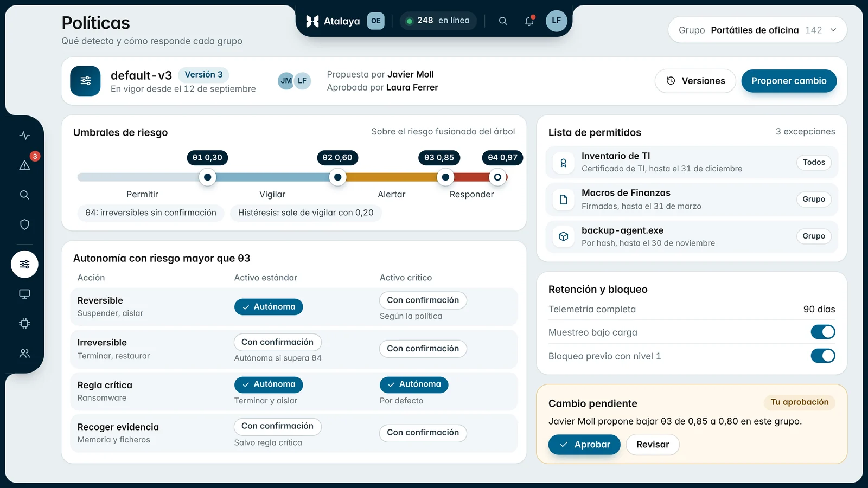Viewport: 868px width, 488px height.
Task: Toggle Muestreo bajo carga switch
Action: [x=823, y=332]
